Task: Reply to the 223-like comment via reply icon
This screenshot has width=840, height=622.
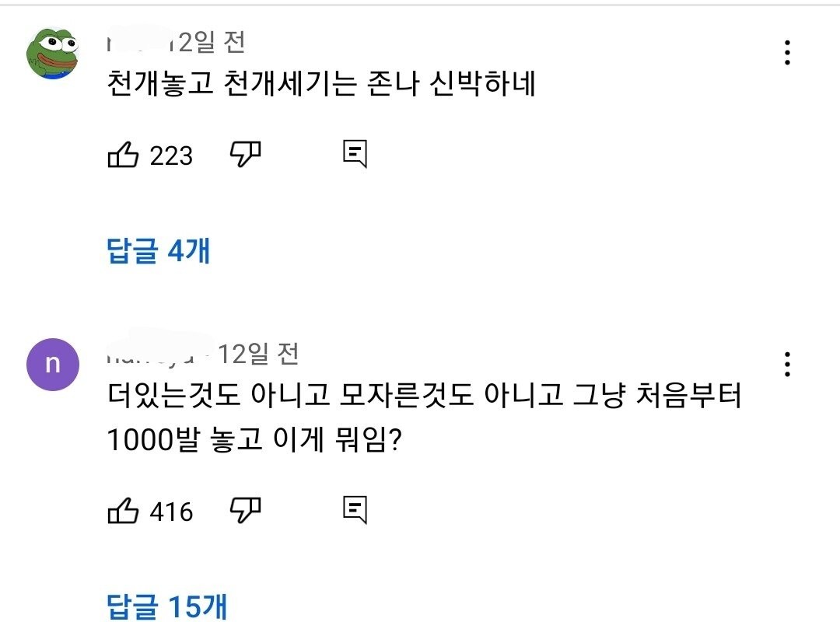Action: 355,154
